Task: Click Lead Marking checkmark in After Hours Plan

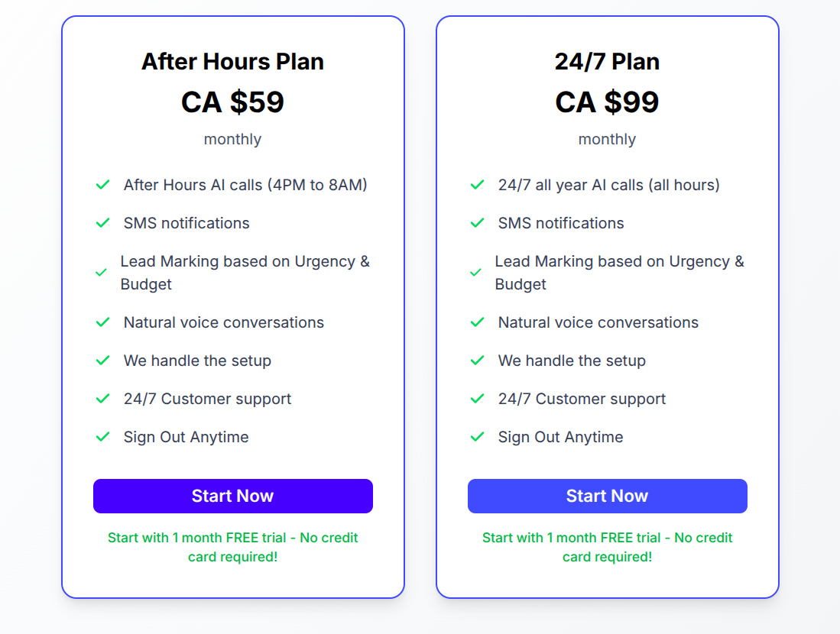Action: tap(101, 273)
